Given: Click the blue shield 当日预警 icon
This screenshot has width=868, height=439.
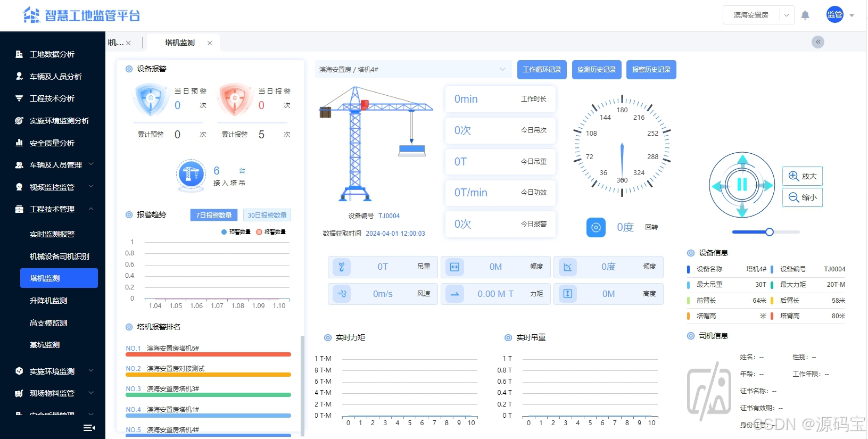Looking at the screenshot, I should click(x=151, y=99).
